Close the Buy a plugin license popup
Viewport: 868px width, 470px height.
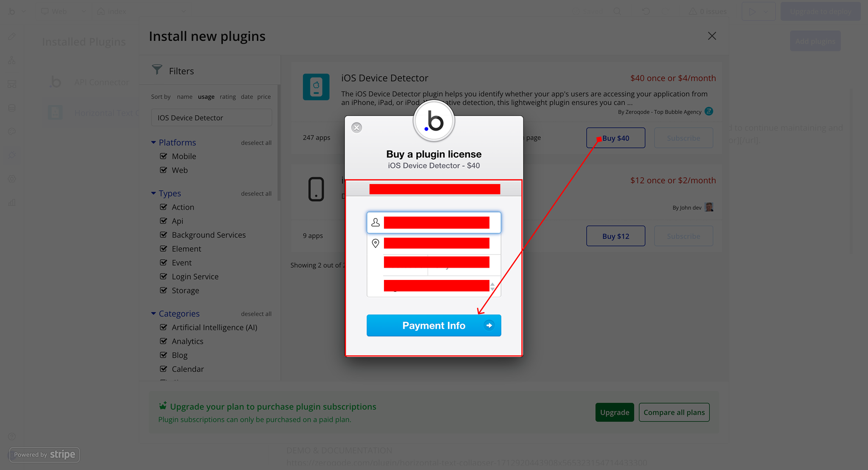[x=356, y=128]
